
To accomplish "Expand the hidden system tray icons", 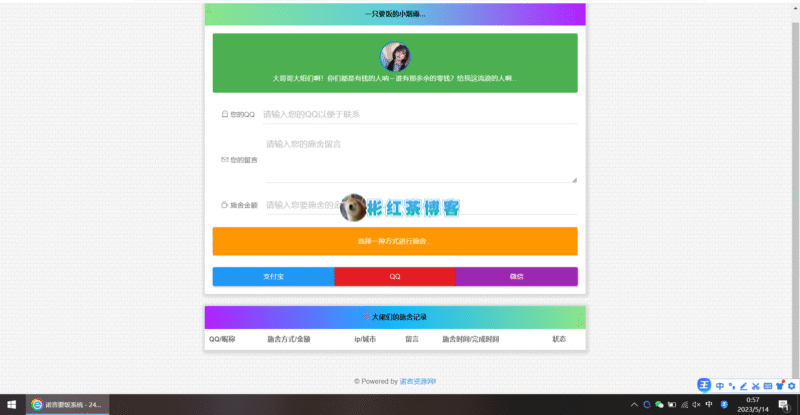I will (x=634, y=405).
